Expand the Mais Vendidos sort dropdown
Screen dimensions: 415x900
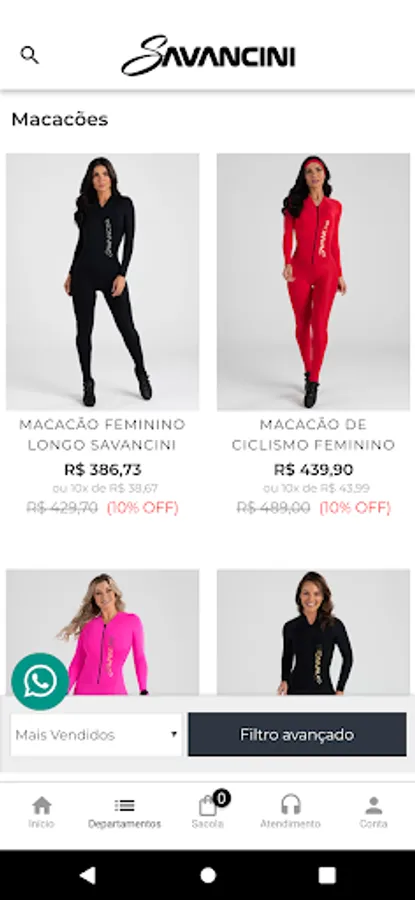[96, 735]
